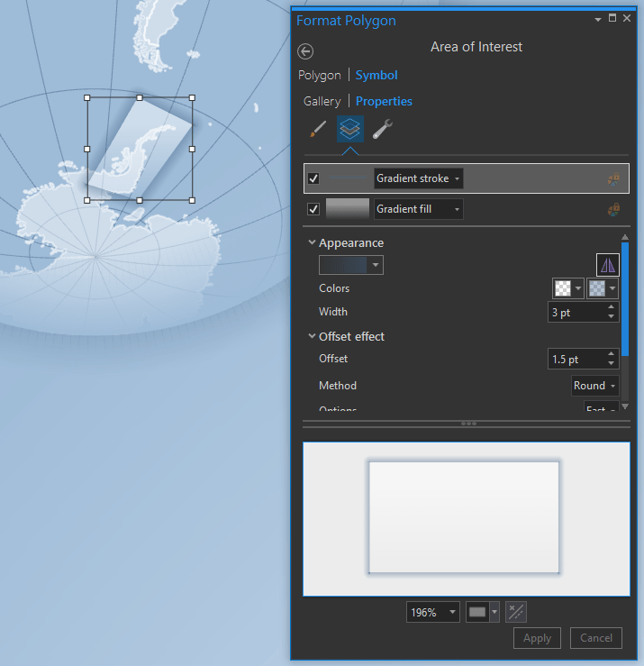Screen dimensions: 644x666
Task: Uncheck the Gradient fill layer checkbox
Action: 313,209
